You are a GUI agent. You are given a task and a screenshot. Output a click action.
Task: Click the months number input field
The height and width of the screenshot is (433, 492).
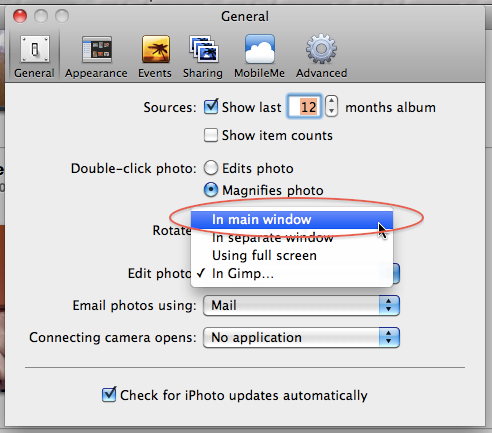click(x=304, y=107)
